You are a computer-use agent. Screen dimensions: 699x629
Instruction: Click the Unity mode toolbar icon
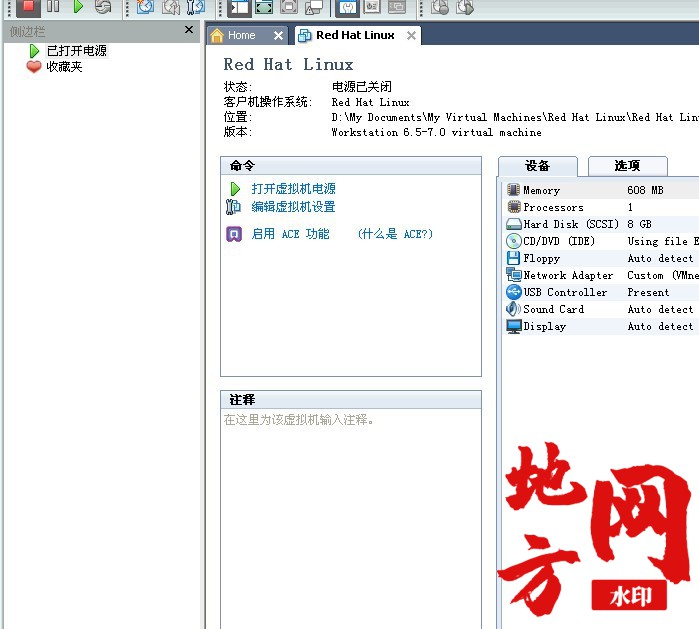(314, 6)
